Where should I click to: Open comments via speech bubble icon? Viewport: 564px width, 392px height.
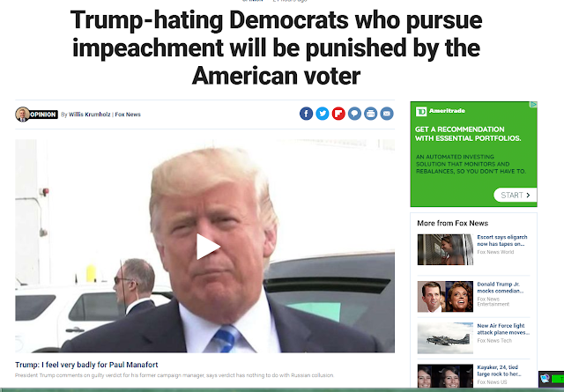(x=354, y=114)
